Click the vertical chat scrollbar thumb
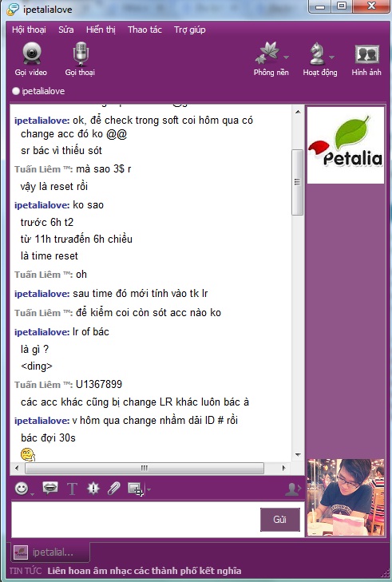 point(297,182)
